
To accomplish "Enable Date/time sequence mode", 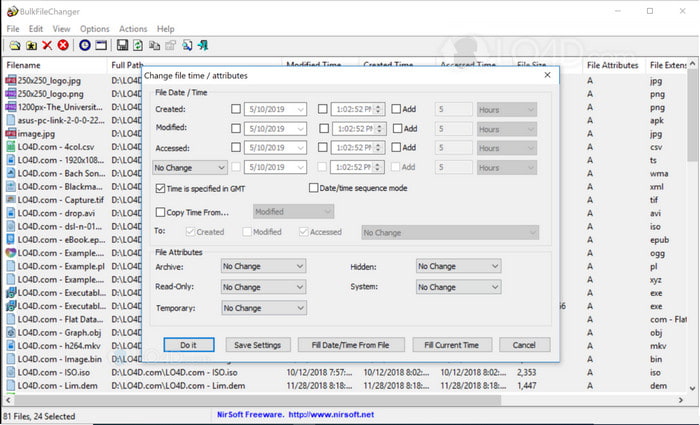I will [313, 188].
